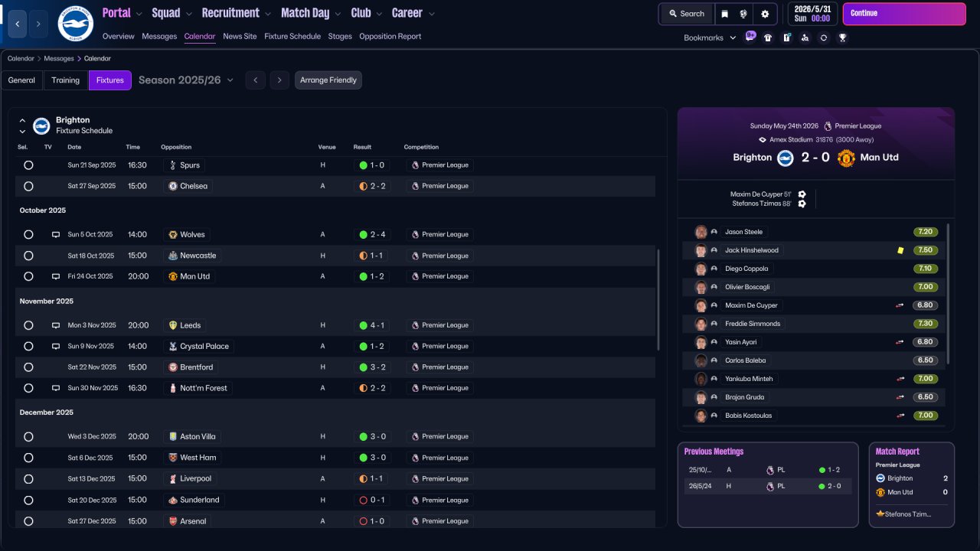Click the Continue button

[904, 14]
